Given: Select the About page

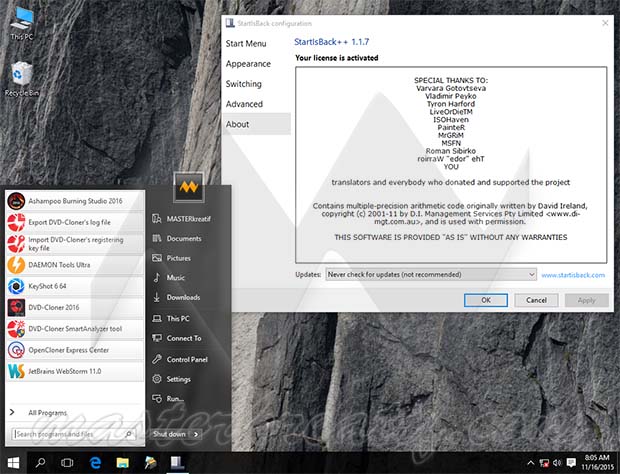Looking at the screenshot, I should 256,124.
